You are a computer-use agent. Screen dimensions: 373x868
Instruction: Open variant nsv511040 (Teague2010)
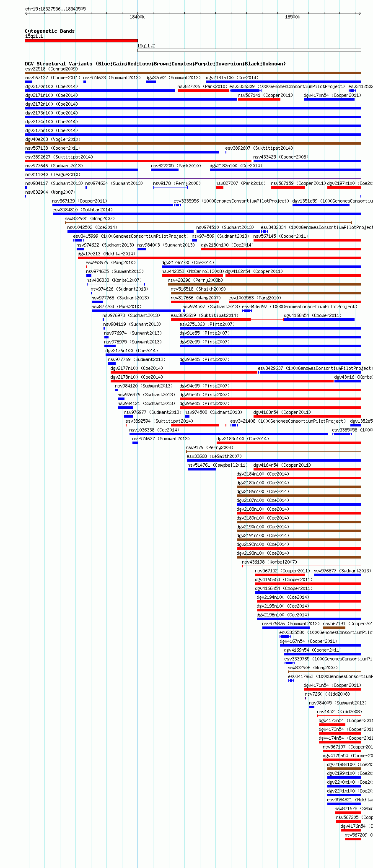tap(53, 174)
